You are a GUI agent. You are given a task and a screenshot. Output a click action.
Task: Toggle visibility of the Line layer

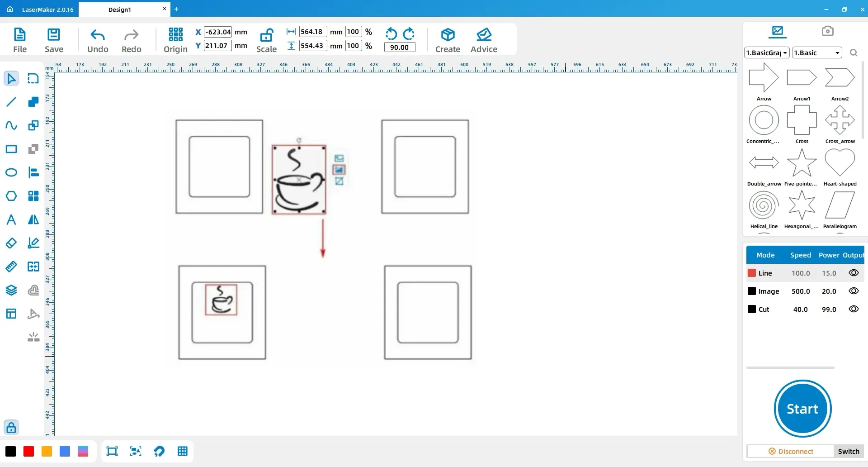pos(854,273)
